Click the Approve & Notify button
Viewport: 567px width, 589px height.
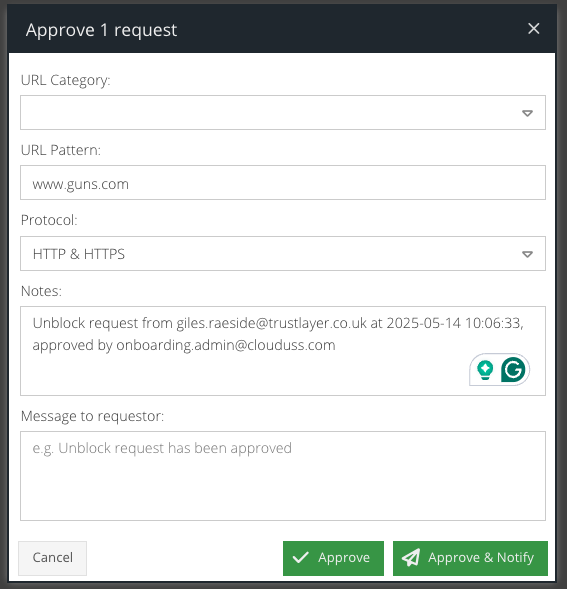pos(470,558)
